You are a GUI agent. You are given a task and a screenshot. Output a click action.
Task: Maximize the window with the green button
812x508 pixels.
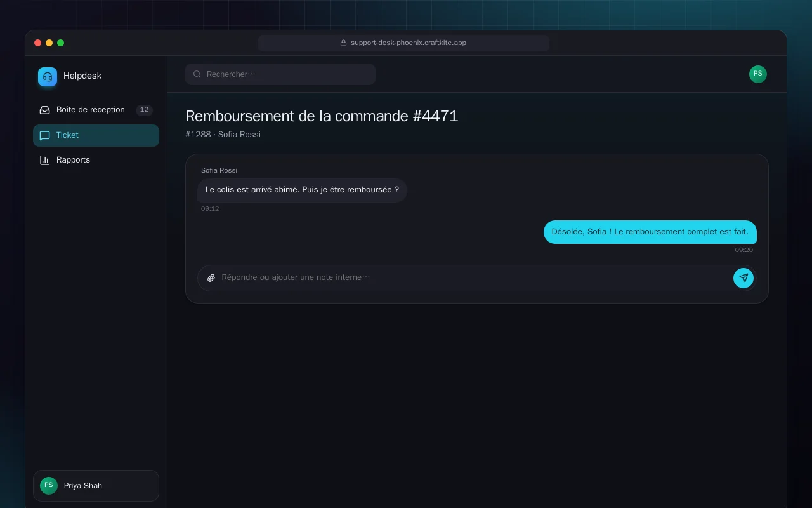tap(60, 43)
